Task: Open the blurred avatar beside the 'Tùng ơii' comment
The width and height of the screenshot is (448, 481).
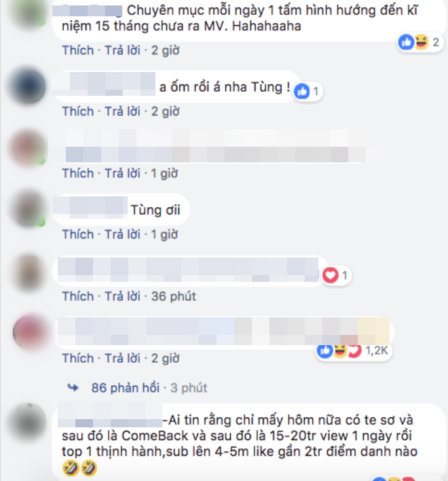Action: point(29,209)
